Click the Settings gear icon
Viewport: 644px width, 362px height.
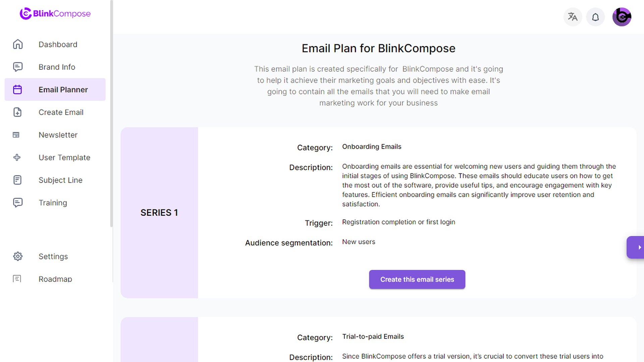tap(18, 256)
